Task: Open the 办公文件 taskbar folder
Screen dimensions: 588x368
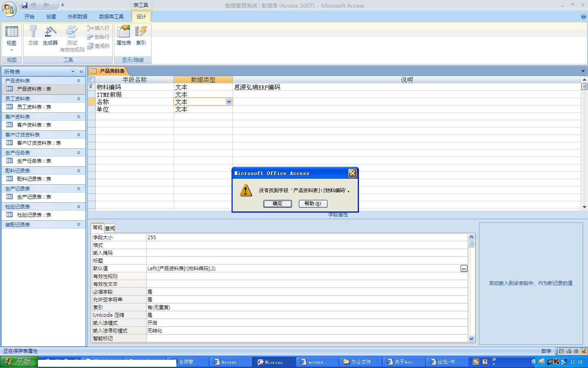Action: point(361,362)
